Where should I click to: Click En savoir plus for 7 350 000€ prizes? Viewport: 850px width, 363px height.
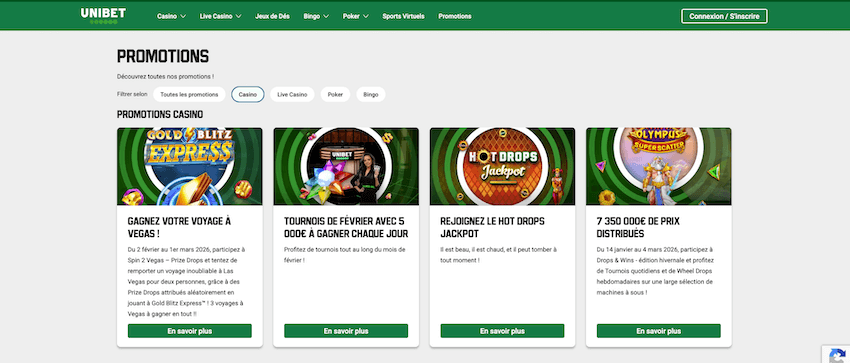[659, 331]
